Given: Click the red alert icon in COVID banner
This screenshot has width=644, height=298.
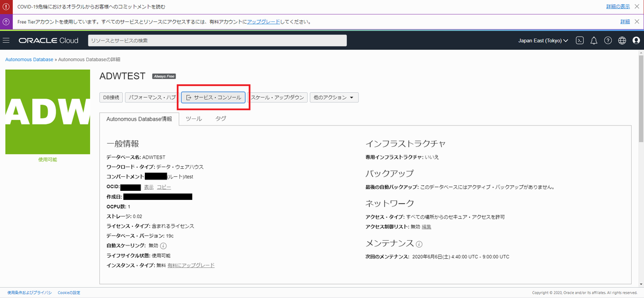Looking at the screenshot, I should tap(6, 7).
